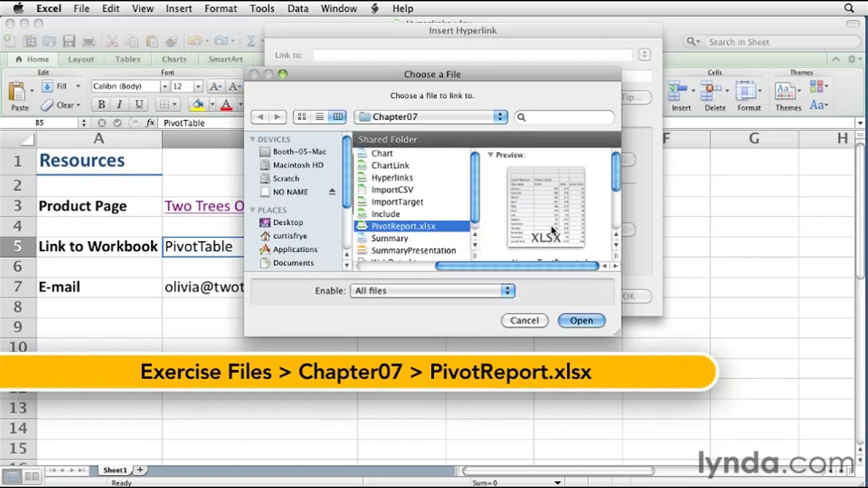Collapse the Preview disclosure triangle
868x488 pixels.
point(490,155)
